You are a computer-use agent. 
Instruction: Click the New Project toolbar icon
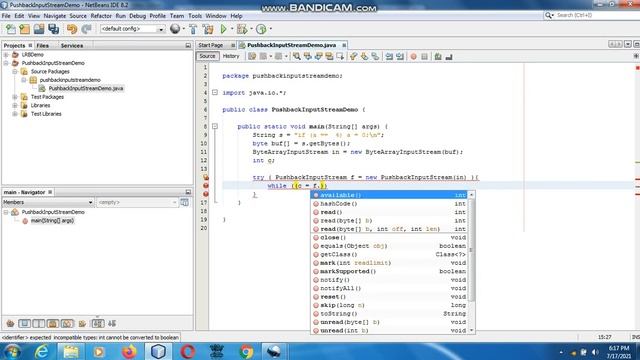pos(24,29)
